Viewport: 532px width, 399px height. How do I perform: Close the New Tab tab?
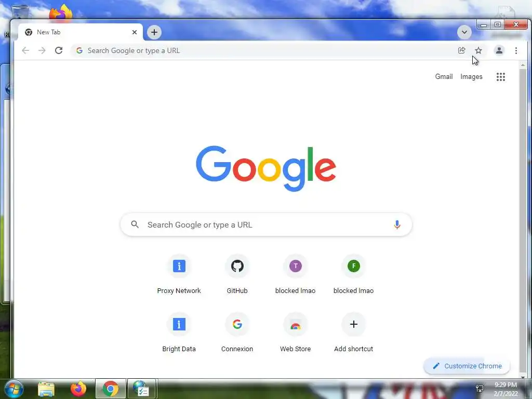(x=135, y=32)
